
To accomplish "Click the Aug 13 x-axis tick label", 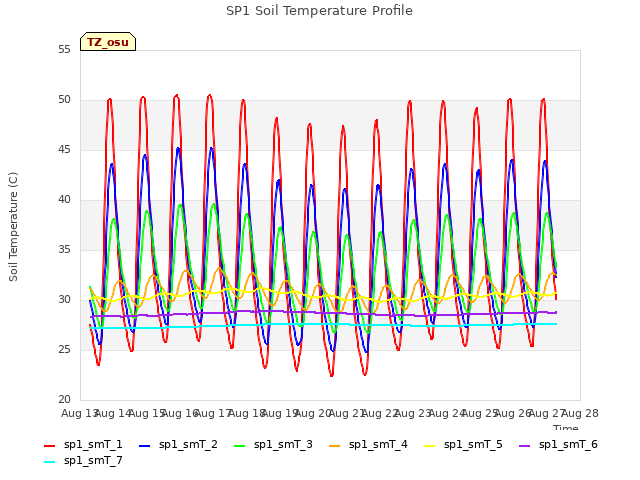I will [x=80, y=414].
